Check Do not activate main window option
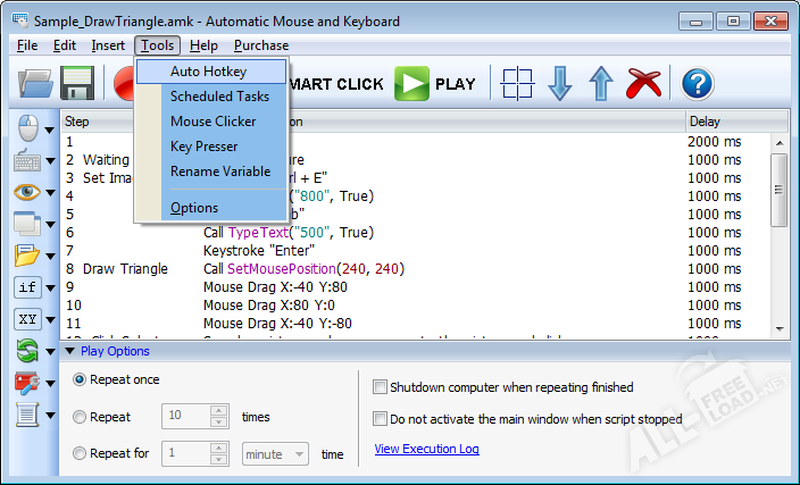 pos(380,419)
